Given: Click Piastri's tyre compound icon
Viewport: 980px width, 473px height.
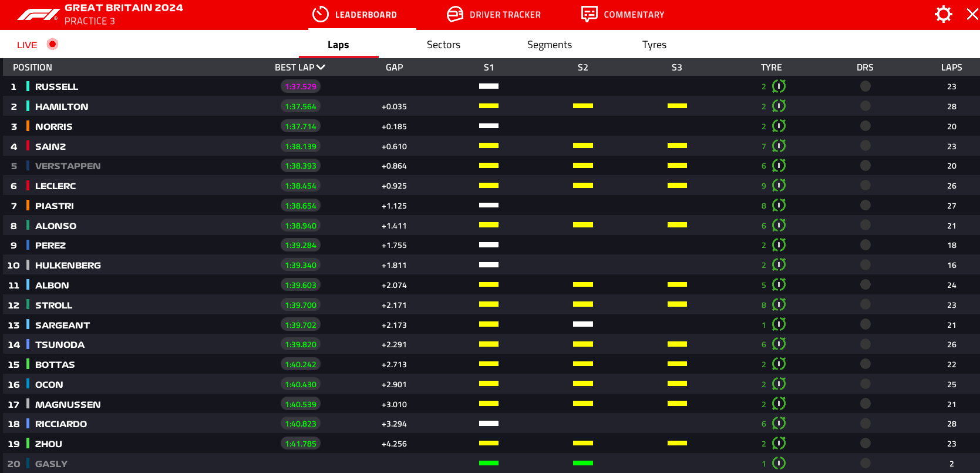Looking at the screenshot, I should [x=779, y=205].
